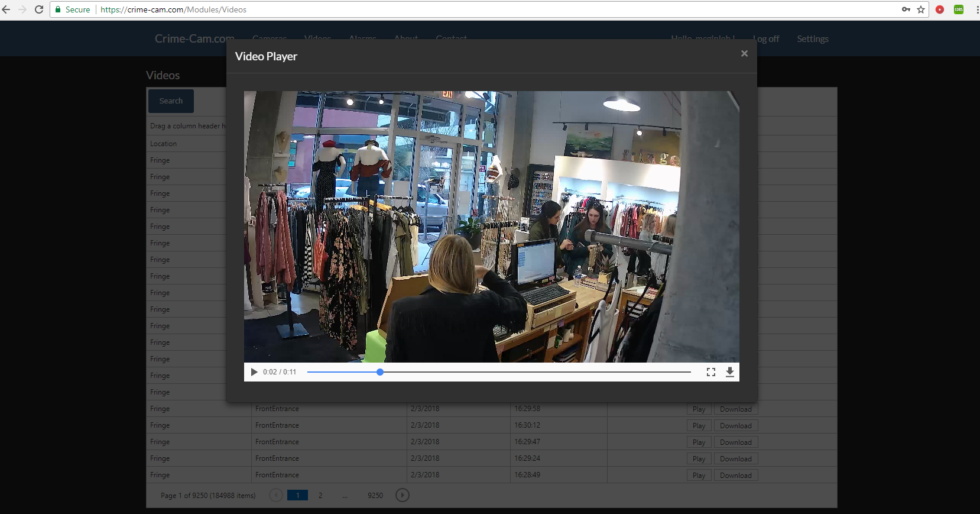980x514 pixels.
Task: Click Log off in the navigation bar
Action: (x=767, y=39)
